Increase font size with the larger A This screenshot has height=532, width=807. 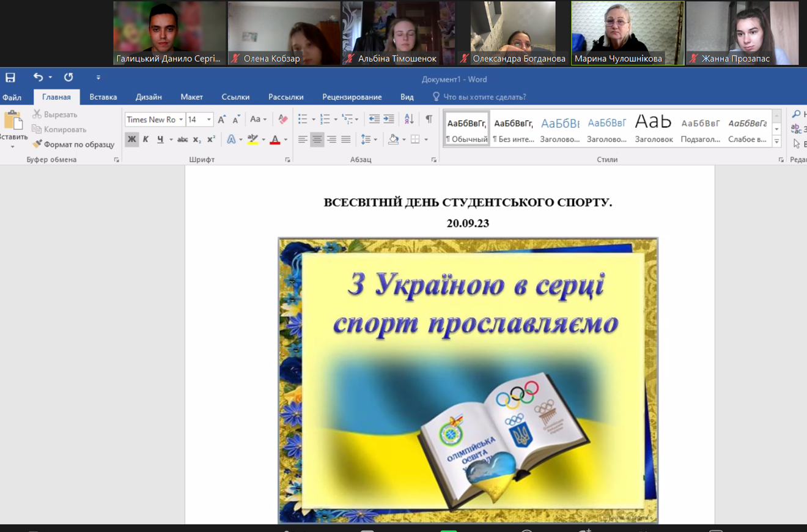click(x=221, y=120)
